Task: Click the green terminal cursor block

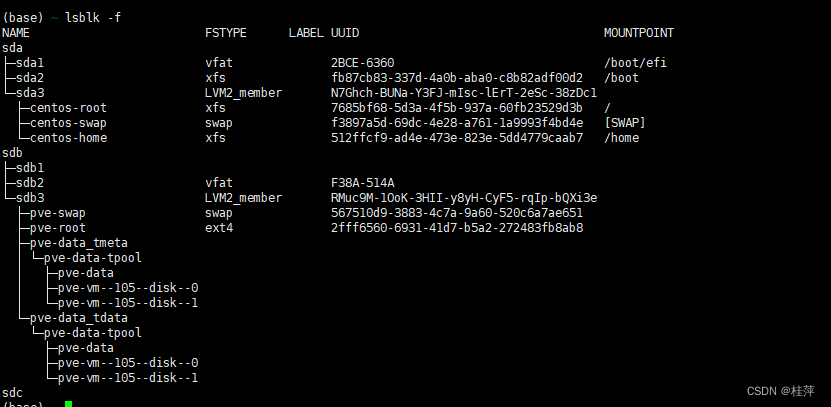Action: pos(68,404)
